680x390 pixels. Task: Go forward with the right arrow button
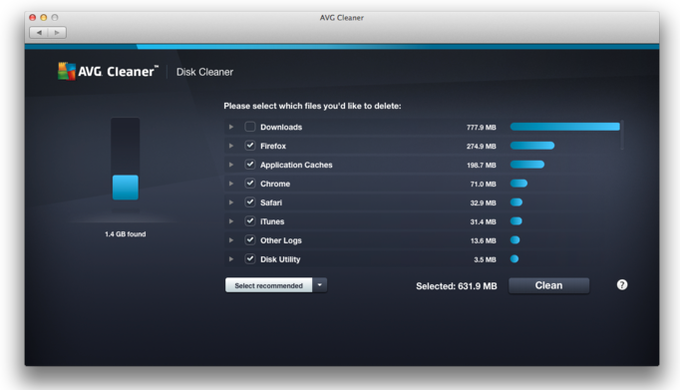[57, 33]
